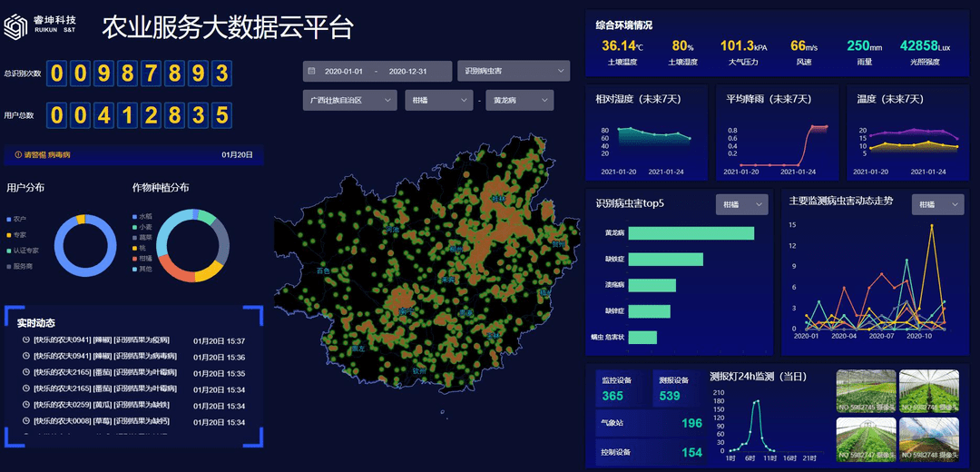Click clock icon of 快乐的农夫0008 row

tap(26, 421)
